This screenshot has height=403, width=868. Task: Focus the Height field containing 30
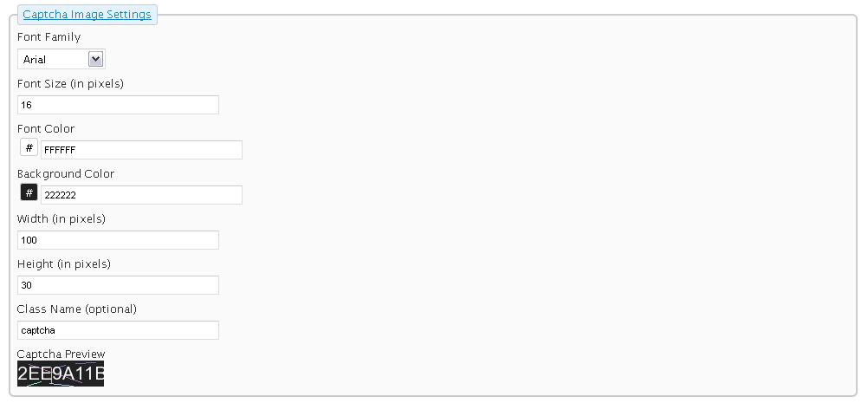tap(118, 285)
